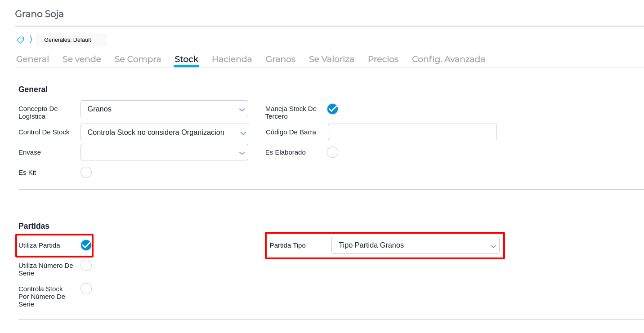The image size is (644, 333).
Task: Open the Granos tab
Action: coord(280,59)
